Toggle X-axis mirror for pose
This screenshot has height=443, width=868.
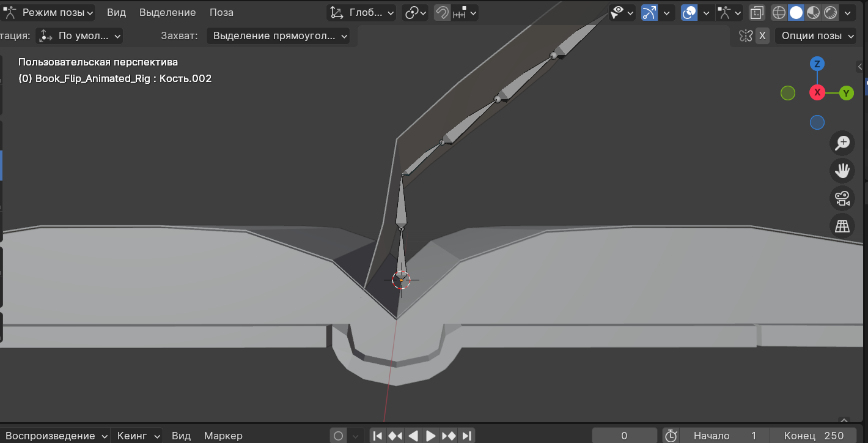point(762,36)
